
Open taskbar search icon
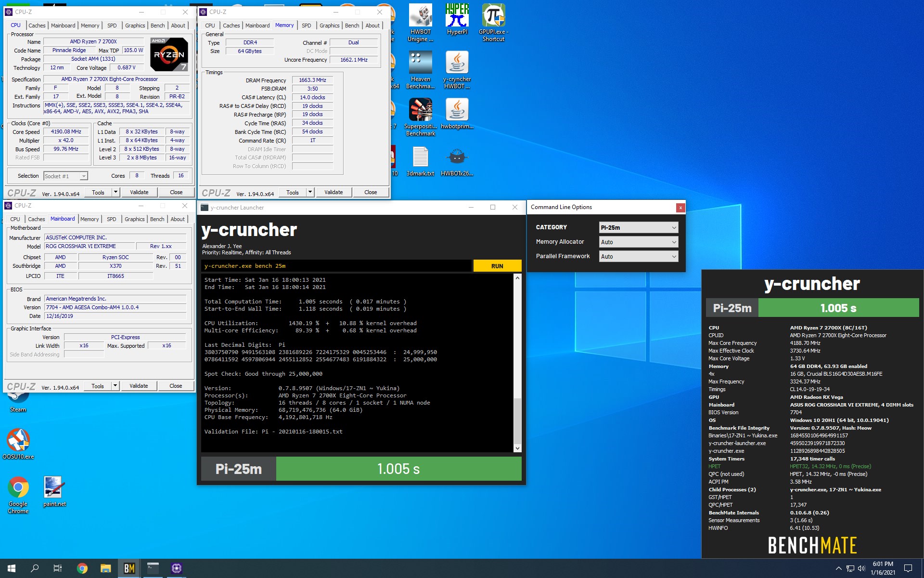point(35,568)
